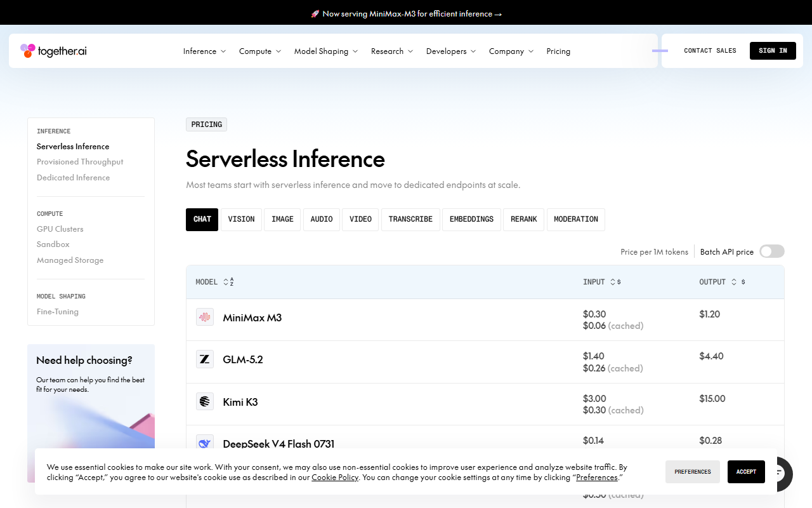Click the $1.40 input price

point(594,356)
